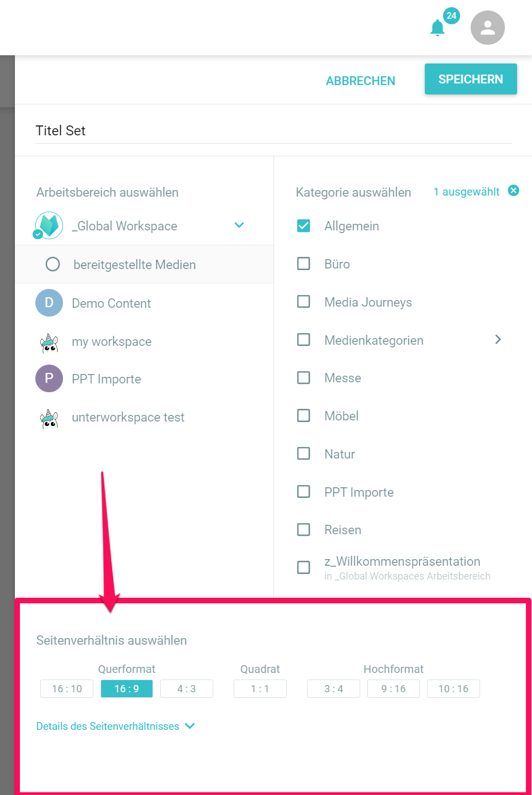Expand Details des Seitenverhältnisses
Screen dimensions: 532x795
coord(115,726)
